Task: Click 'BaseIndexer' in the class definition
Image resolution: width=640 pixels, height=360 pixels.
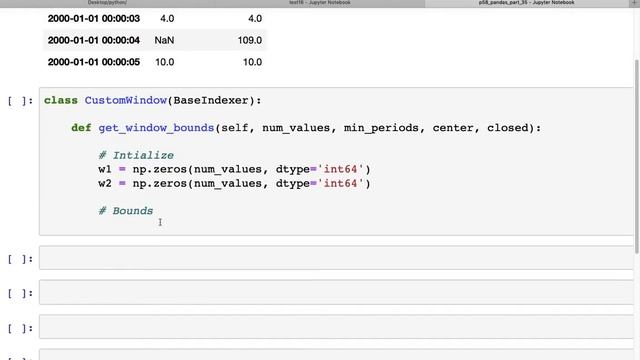Action: pyautogui.click(x=211, y=100)
